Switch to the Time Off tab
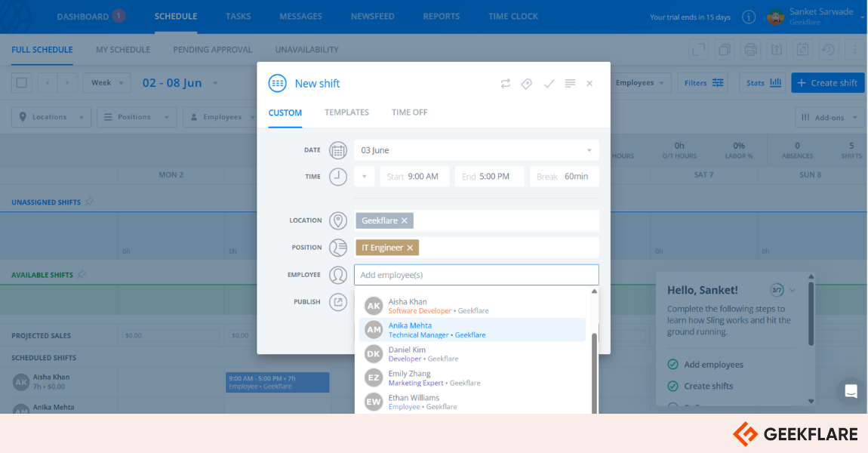Screen dimensions: 868x453 click(409, 112)
